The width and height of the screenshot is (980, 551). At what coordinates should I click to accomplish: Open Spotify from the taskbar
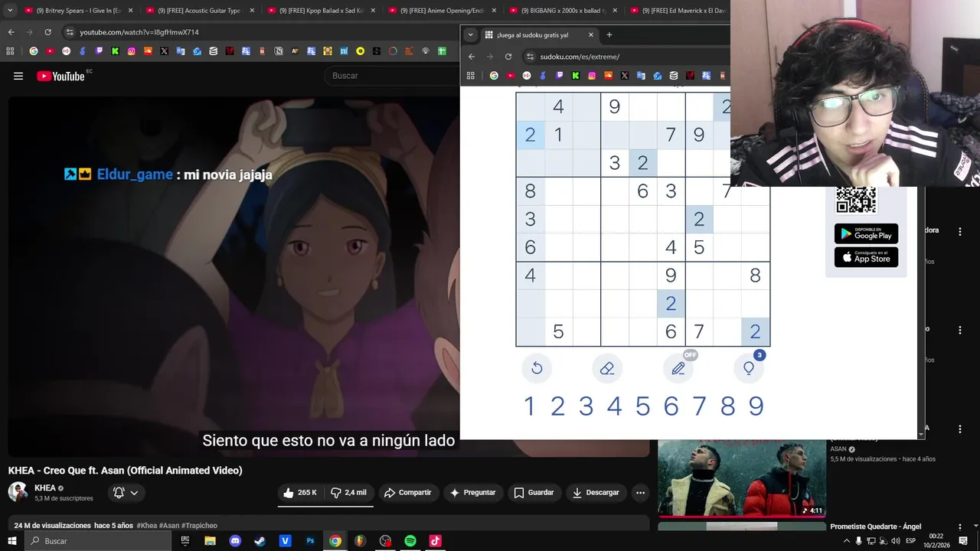pos(410,541)
